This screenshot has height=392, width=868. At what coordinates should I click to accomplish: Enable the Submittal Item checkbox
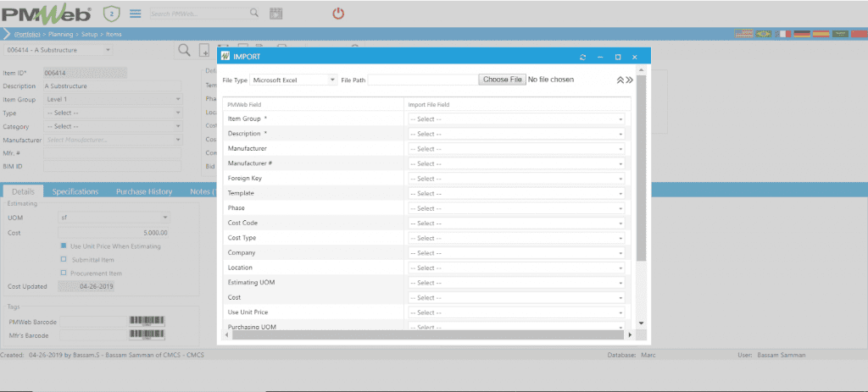pyautogui.click(x=64, y=260)
